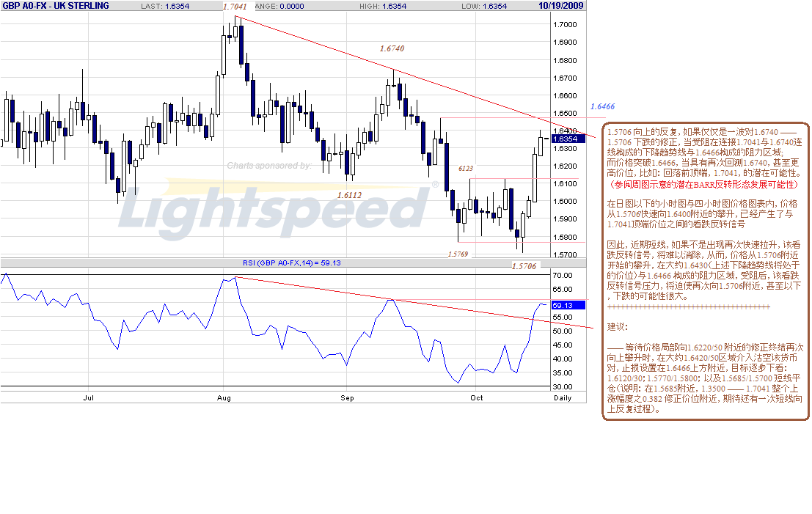Click the 1.6200 price axis label
The height and width of the screenshot is (514, 812).
565,166
